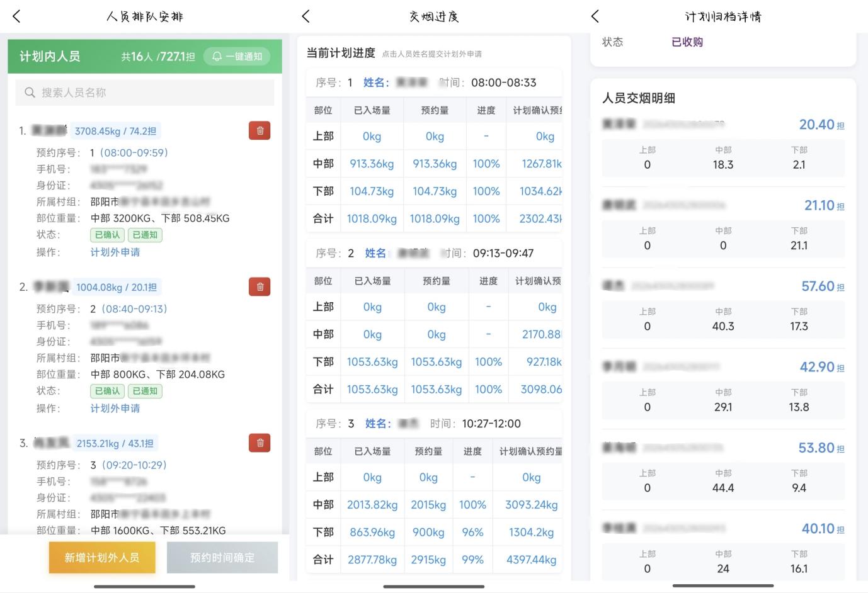Open 计划外申请 link for person 1
Screen dimensions: 868x593
115,252
